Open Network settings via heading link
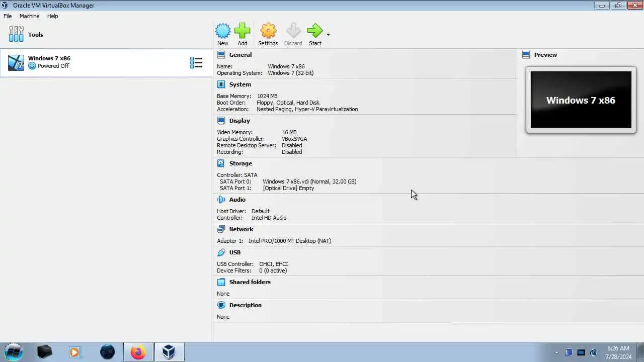The width and height of the screenshot is (644, 362). [241, 229]
